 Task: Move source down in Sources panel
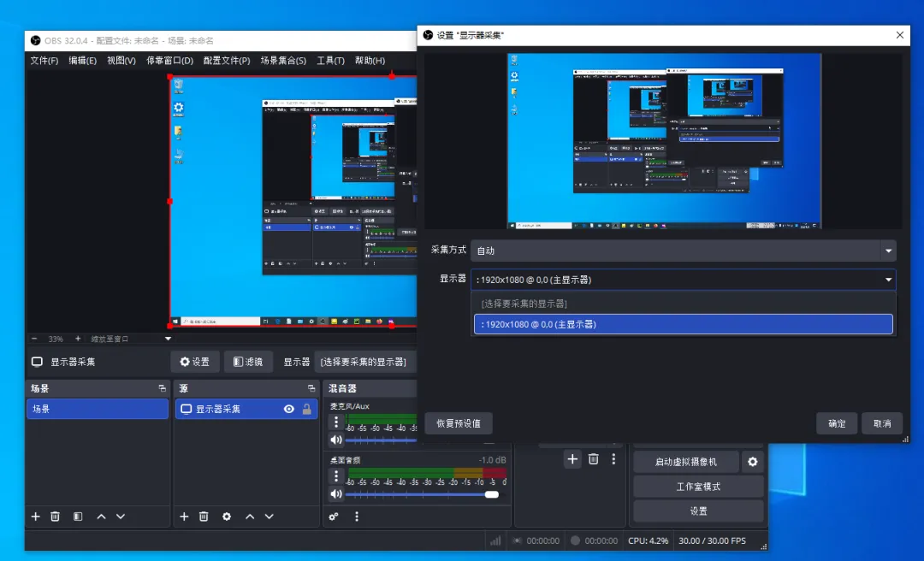269,517
